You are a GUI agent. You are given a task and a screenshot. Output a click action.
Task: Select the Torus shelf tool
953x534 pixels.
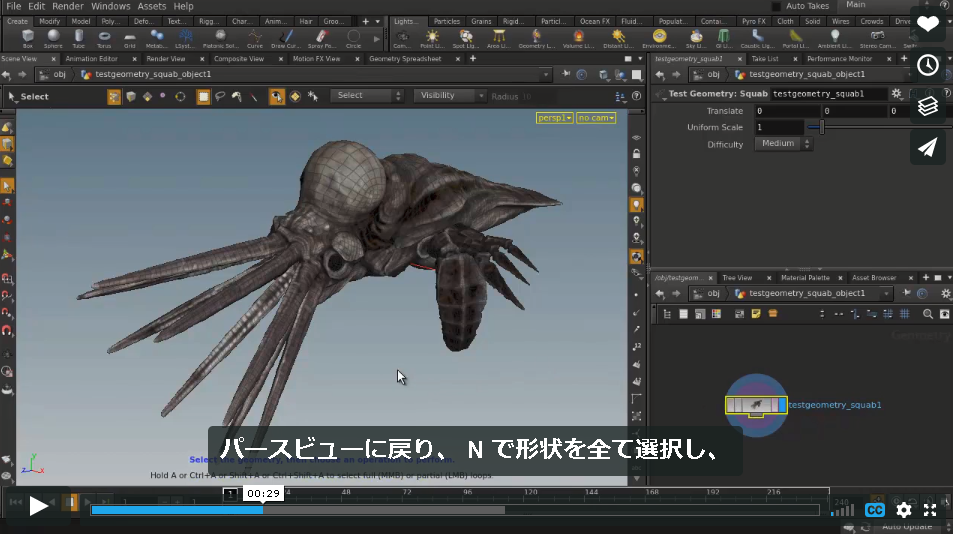tap(105, 39)
